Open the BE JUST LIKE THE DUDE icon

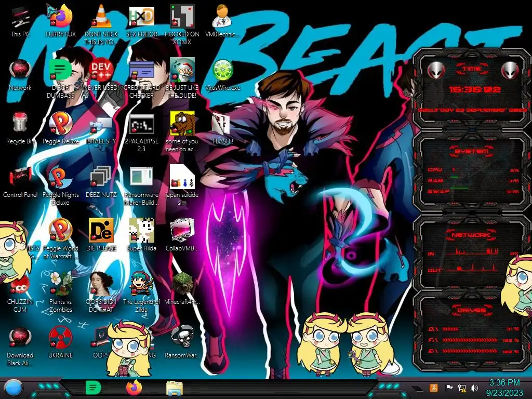[x=182, y=79]
